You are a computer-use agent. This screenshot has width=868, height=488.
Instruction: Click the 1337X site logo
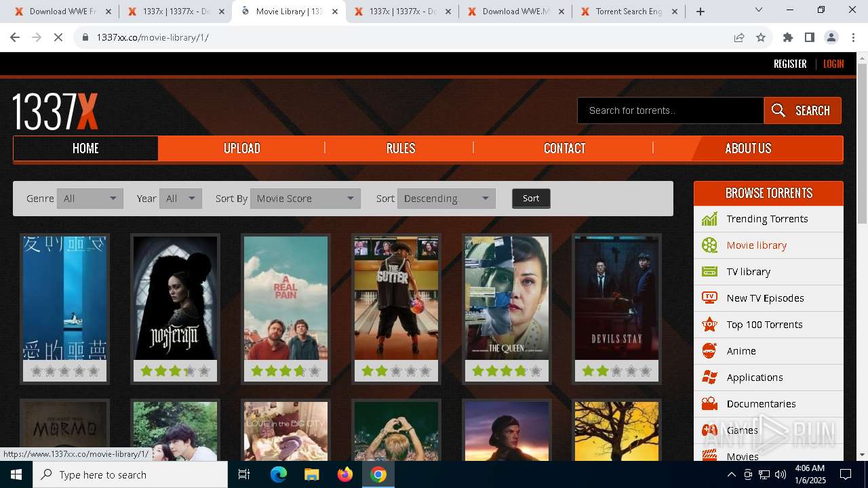point(56,111)
